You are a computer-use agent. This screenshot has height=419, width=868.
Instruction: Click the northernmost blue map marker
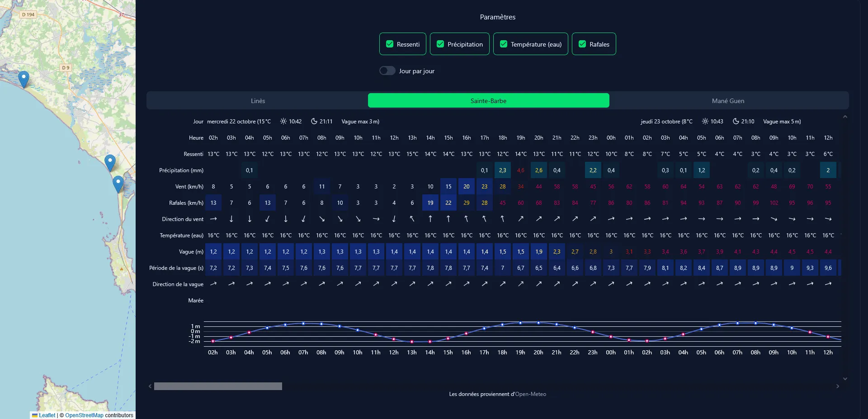click(24, 79)
